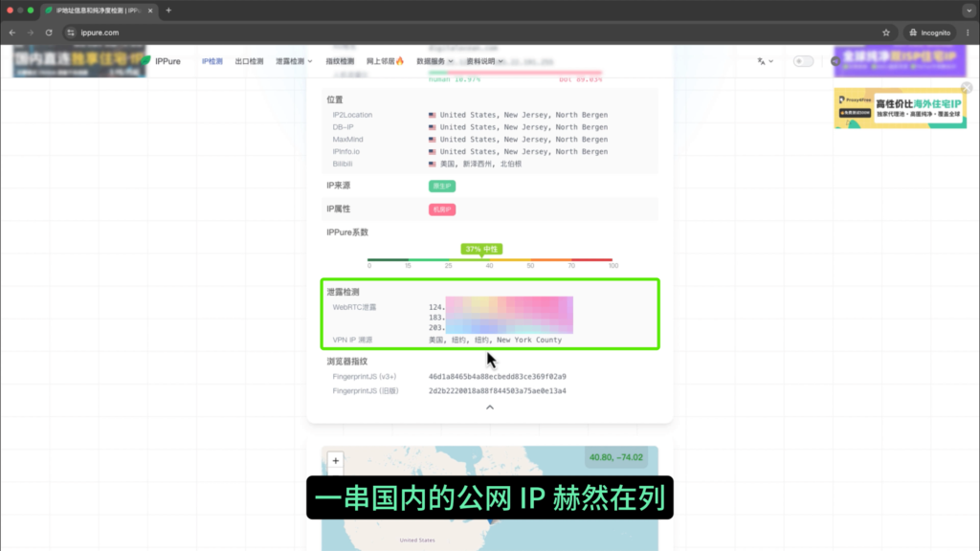980x551 pixels.
Task: Open site information icon in address bar
Action: coord(71,33)
